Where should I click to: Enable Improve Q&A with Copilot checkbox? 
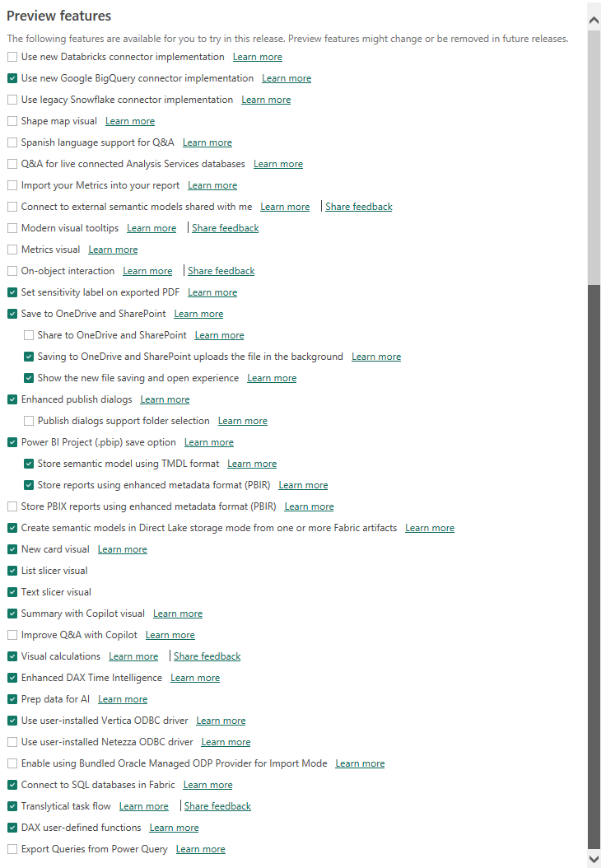(12, 635)
